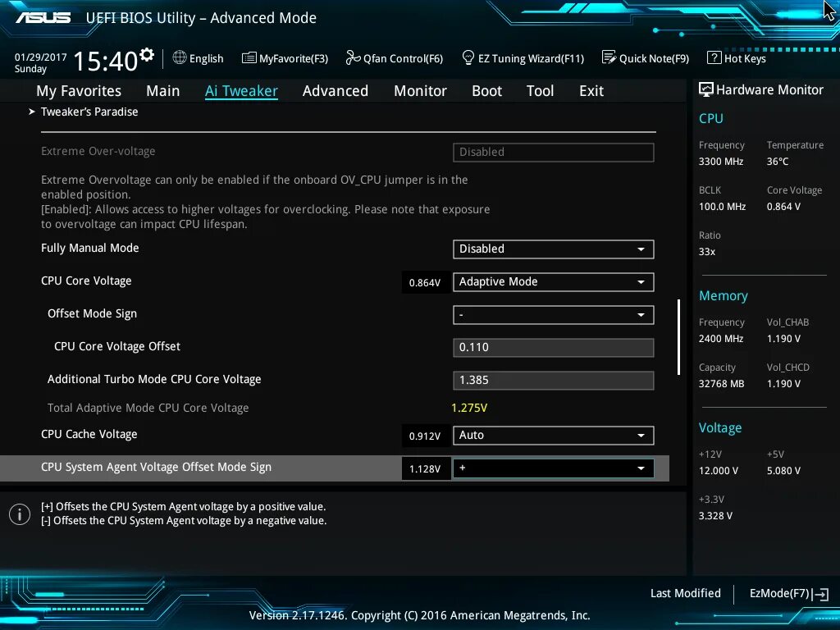Screen dimensions: 840x630
Task: Go to the Boot tab
Action: coord(487,91)
